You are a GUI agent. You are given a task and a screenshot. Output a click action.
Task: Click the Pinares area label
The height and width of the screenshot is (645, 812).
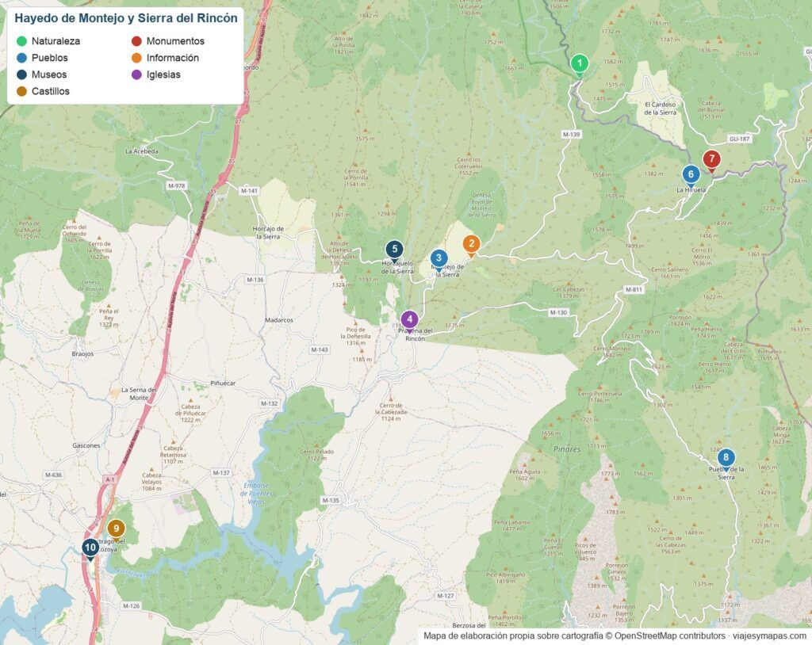pos(567,448)
